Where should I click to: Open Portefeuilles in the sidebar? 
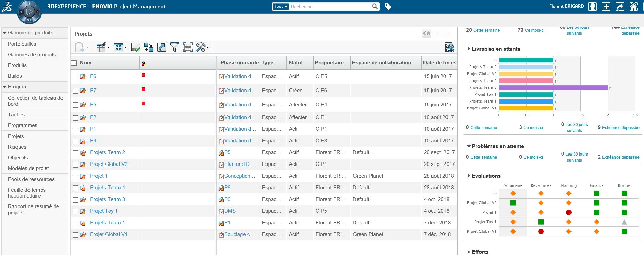pyautogui.click(x=22, y=44)
